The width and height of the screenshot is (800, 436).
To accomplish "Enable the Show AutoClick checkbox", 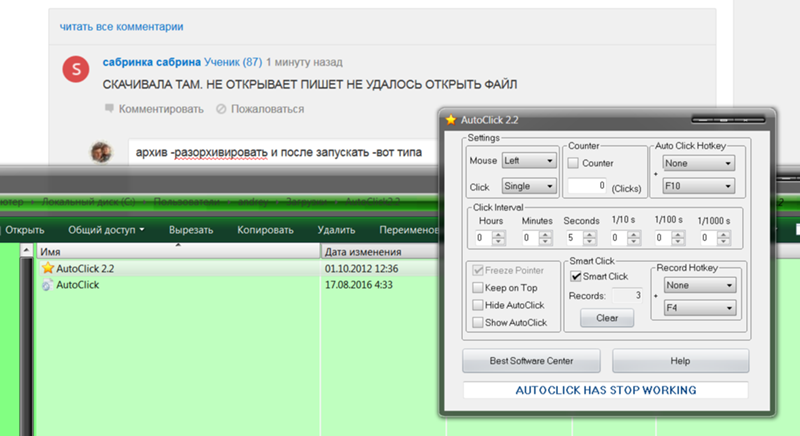I will point(478,322).
